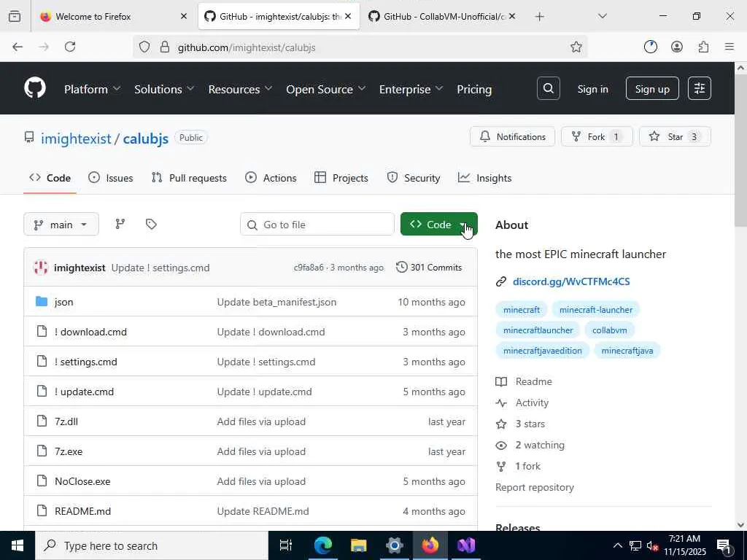Open Microsoft Edge from taskbar
The height and width of the screenshot is (560, 747).
pyautogui.click(x=322, y=545)
